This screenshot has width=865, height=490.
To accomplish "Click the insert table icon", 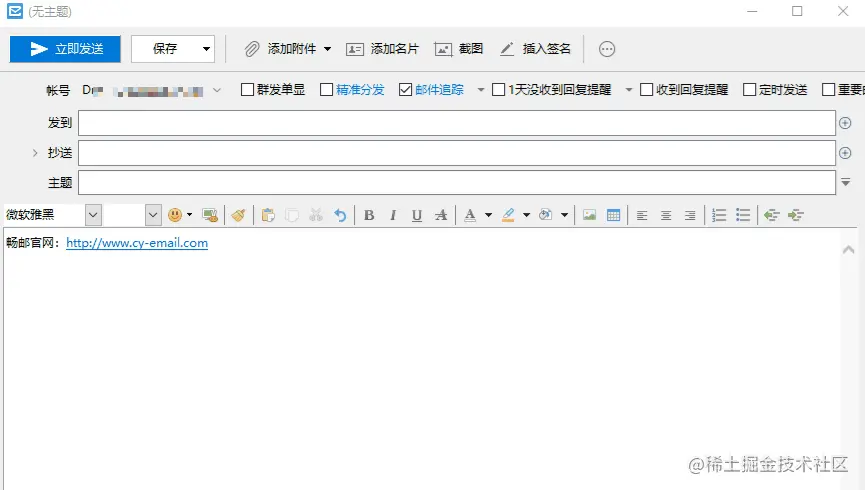I will (613, 215).
